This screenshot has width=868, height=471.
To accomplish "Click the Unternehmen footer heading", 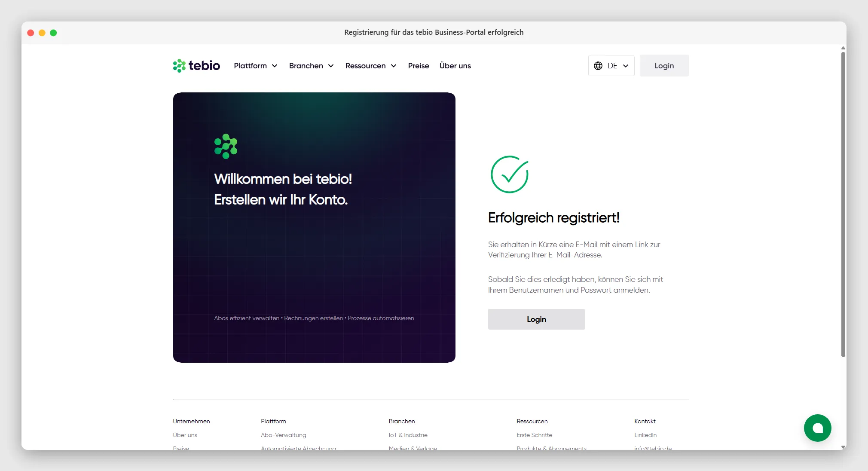I will pyautogui.click(x=191, y=421).
